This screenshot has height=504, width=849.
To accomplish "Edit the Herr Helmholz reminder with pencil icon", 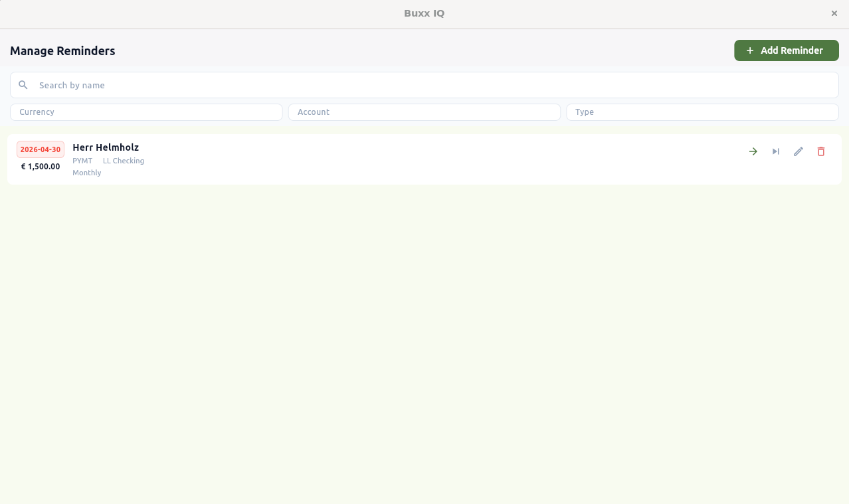I will 799,151.
